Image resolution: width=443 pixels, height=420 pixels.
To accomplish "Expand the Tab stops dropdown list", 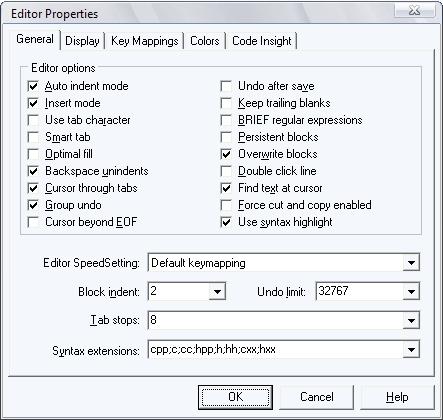I will click(x=411, y=321).
